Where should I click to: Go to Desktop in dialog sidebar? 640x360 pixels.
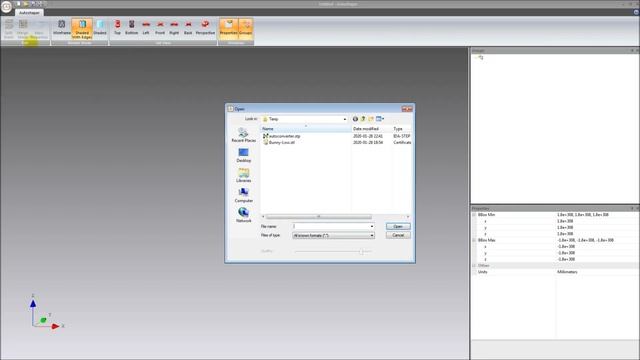244,155
